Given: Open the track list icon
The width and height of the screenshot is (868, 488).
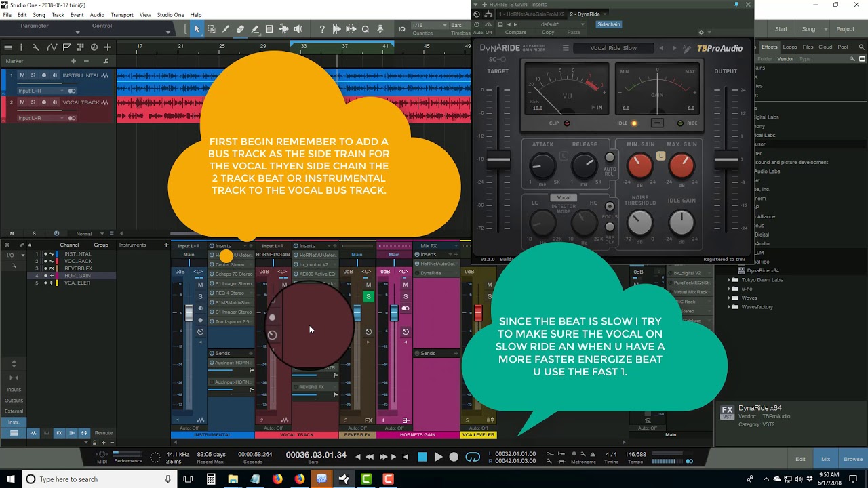Looking at the screenshot, I should 8,47.
